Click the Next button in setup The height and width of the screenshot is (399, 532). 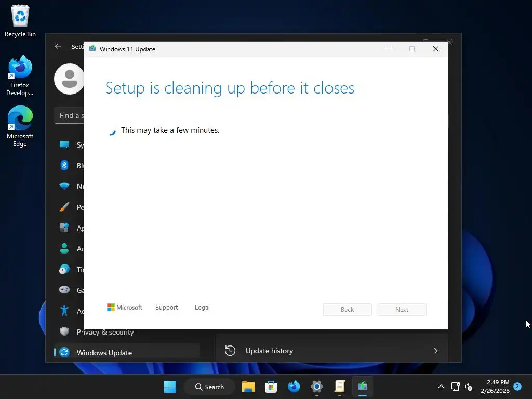tap(402, 310)
